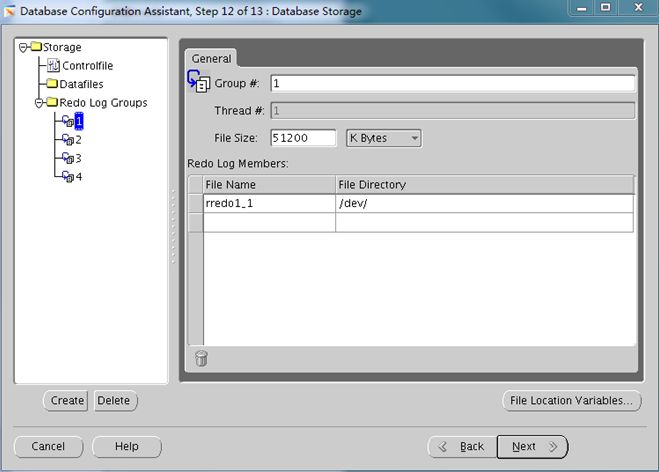Click redo log group 1 icon
Viewport: 659px width, 472px height.
click(x=68, y=121)
